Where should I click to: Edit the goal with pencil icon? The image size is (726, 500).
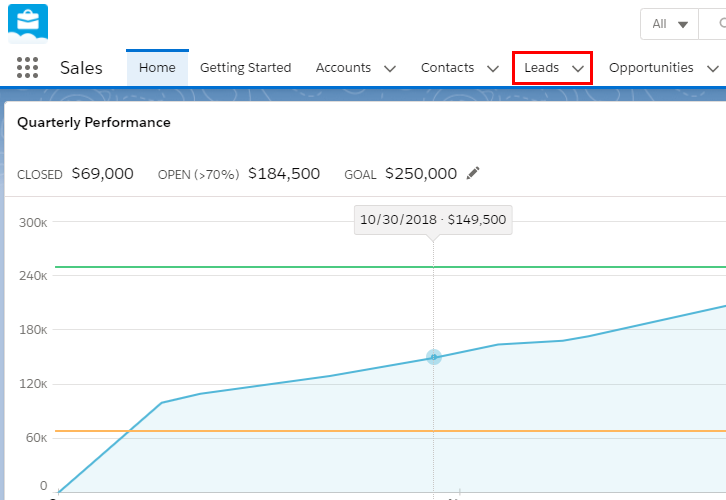473,174
